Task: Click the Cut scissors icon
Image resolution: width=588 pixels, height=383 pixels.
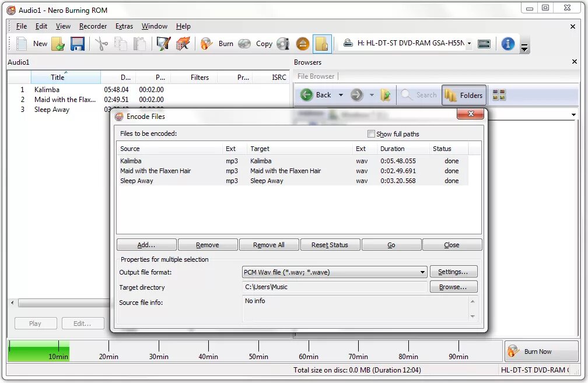Action: [x=101, y=44]
